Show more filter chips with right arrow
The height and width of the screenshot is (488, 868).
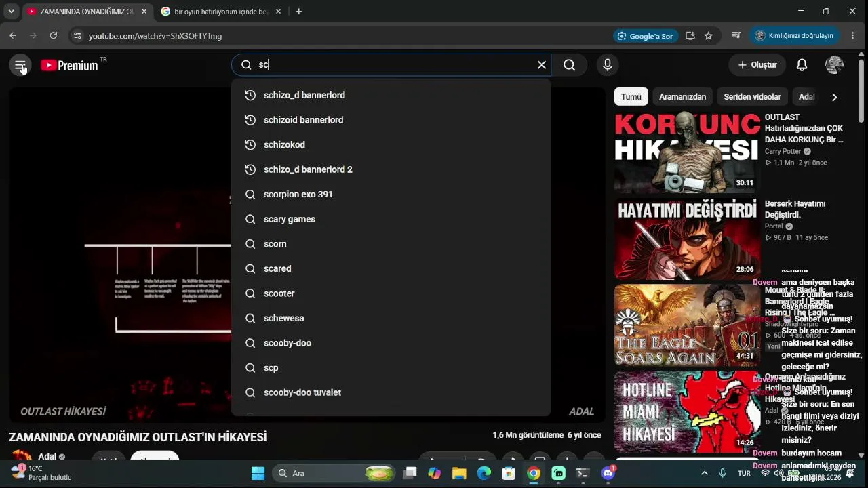pos(834,97)
